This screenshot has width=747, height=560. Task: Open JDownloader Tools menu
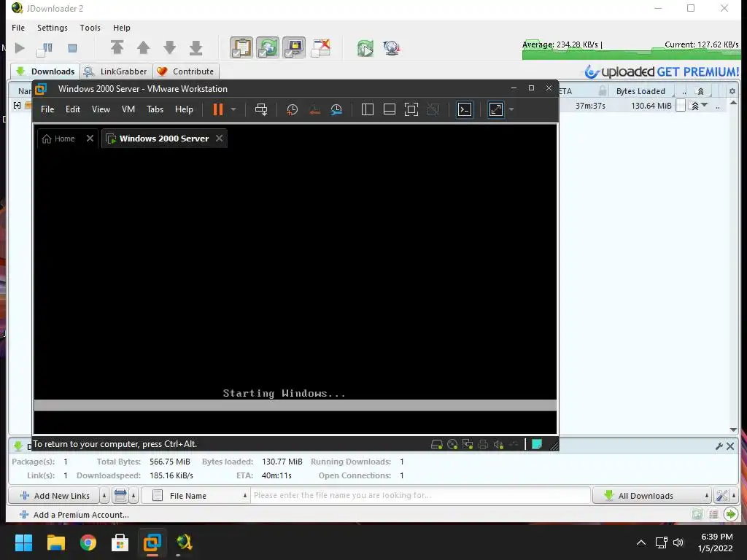[90, 28]
